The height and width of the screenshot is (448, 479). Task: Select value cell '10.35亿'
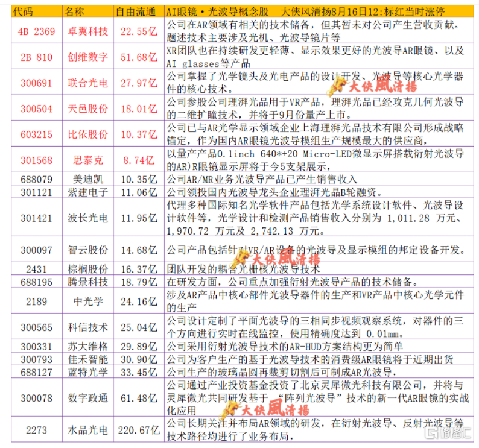pyautogui.click(x=139, y=179)
